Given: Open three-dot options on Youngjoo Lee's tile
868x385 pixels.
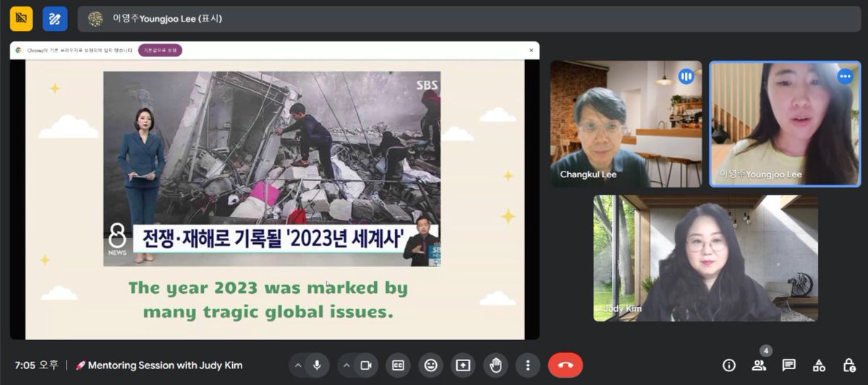Looking at the screenshot, I should coord(845,76).
